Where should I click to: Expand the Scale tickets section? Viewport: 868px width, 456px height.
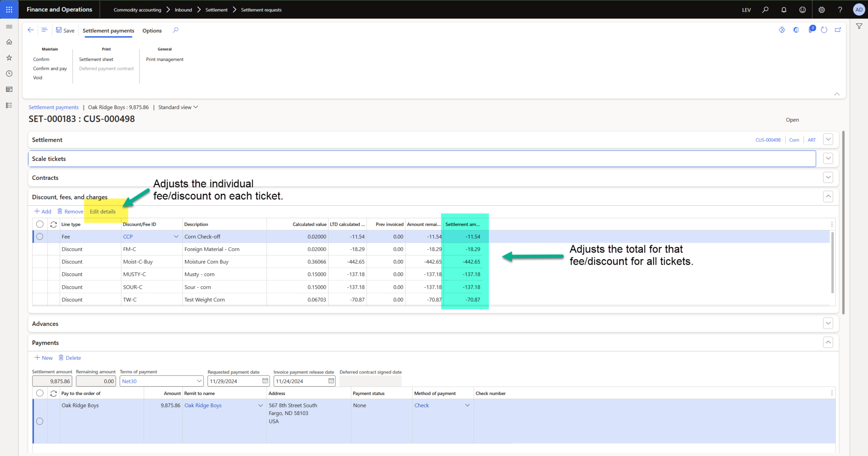pyautogui.click(x=828, y=159)
